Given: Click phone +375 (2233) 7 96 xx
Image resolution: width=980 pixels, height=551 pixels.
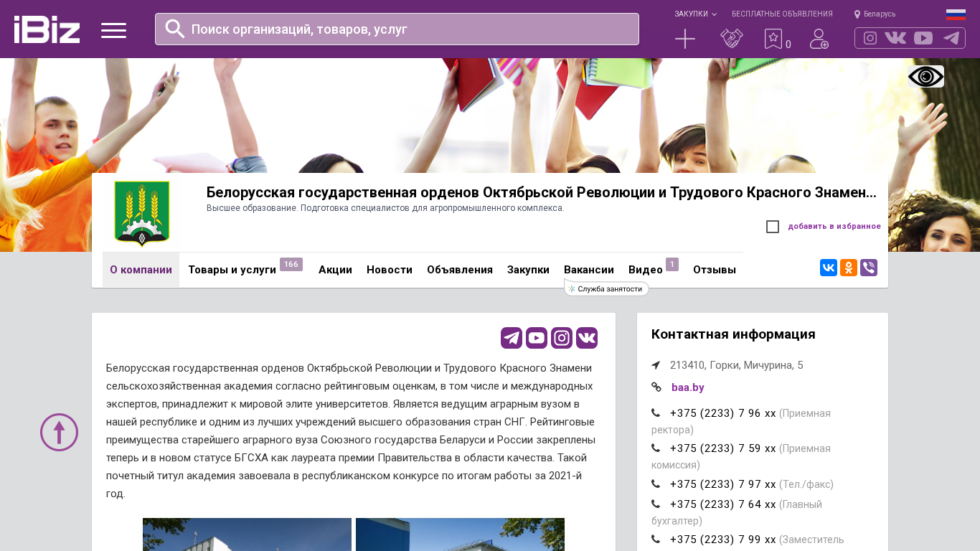Looking at the screenshot, I should [x=723, y=413].
